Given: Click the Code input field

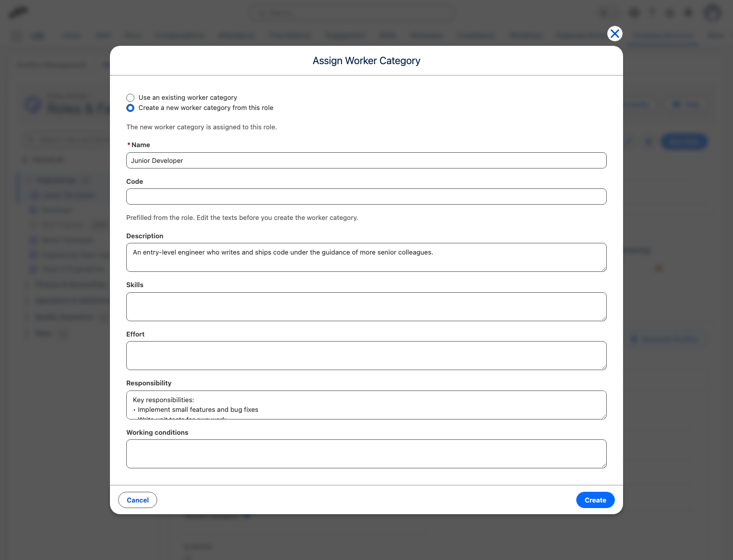Looking at the screenshot, I should (366, 197).
